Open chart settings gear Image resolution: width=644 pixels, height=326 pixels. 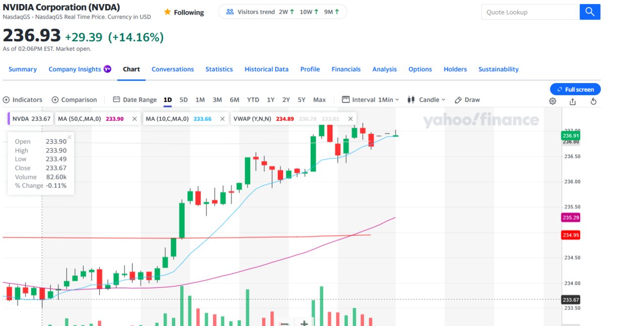coord(552,101)
